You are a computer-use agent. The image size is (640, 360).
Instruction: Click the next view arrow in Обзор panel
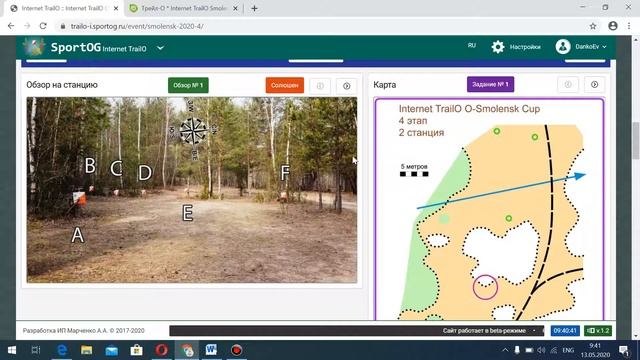tap(347, 86)
